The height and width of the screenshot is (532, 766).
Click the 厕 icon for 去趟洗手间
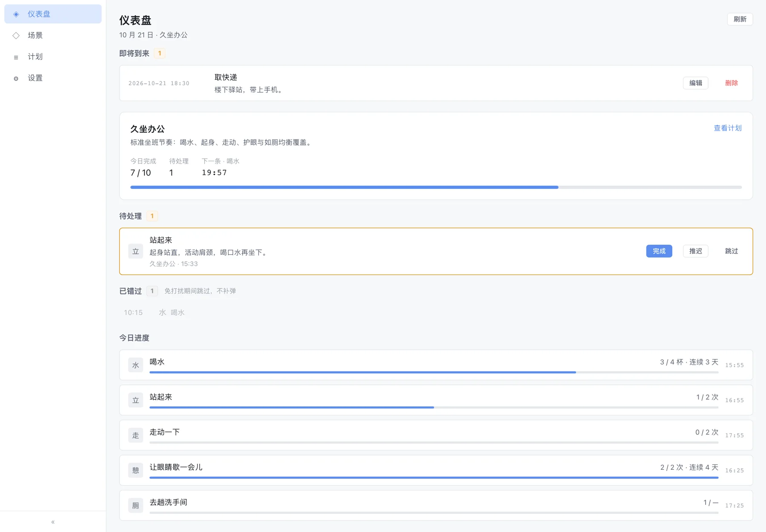[136, 506]
